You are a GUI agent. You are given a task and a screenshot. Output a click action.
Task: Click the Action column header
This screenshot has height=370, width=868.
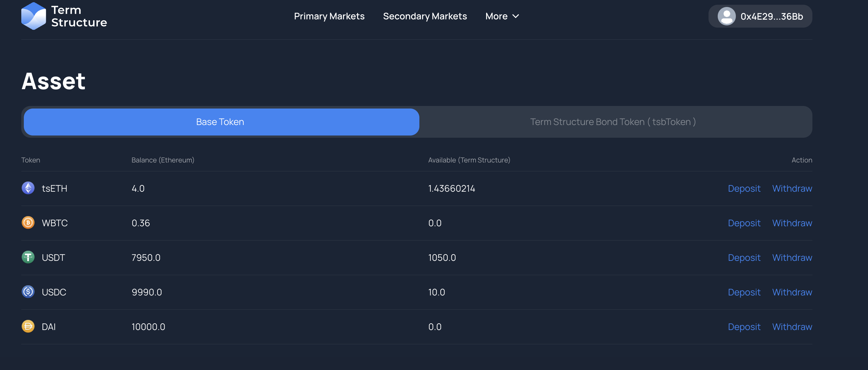click(x=802, y=160)
